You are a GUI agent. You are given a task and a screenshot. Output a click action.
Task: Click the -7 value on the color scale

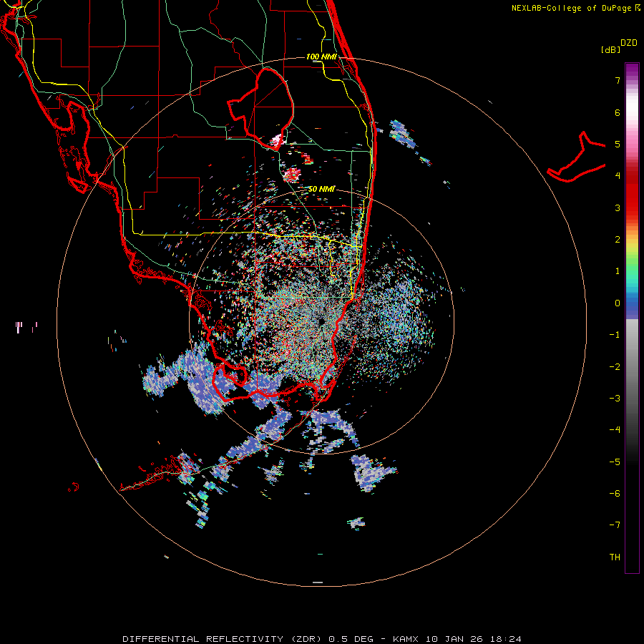pos(615,525)
